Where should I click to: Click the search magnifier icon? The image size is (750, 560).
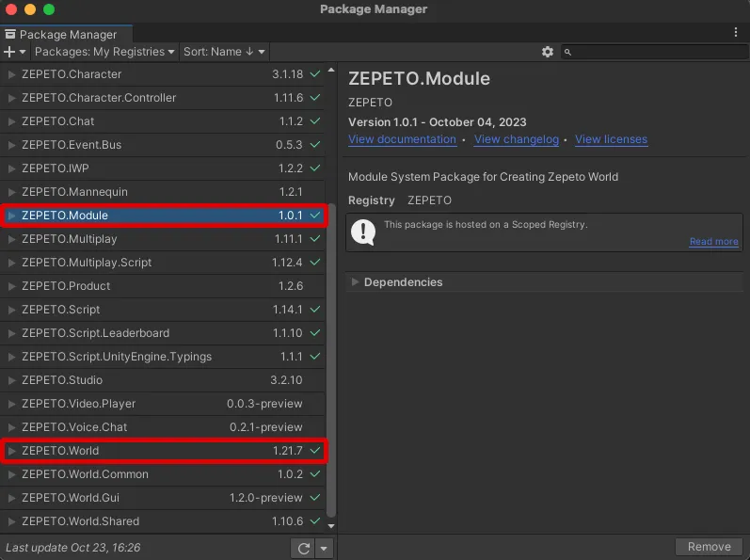coord(567,52)
